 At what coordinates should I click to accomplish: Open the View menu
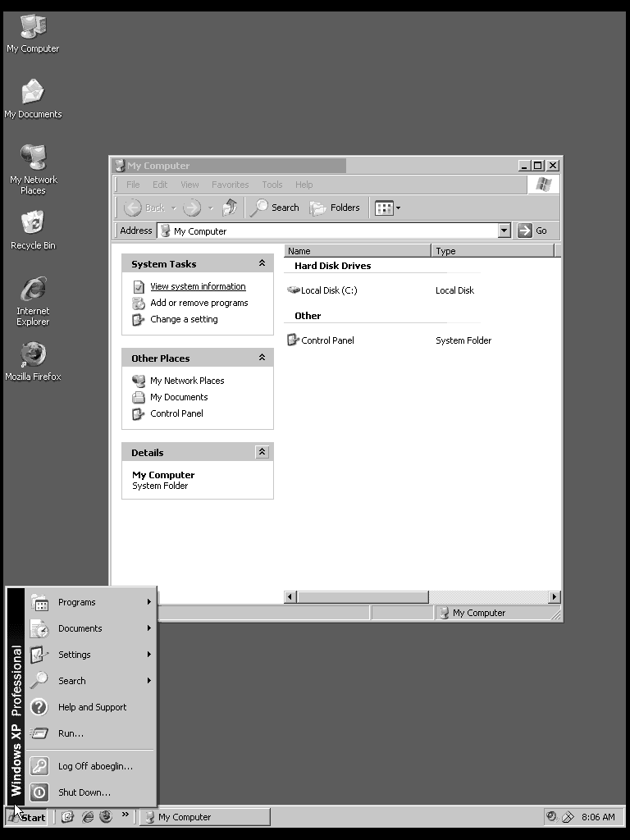pos(189,185)
